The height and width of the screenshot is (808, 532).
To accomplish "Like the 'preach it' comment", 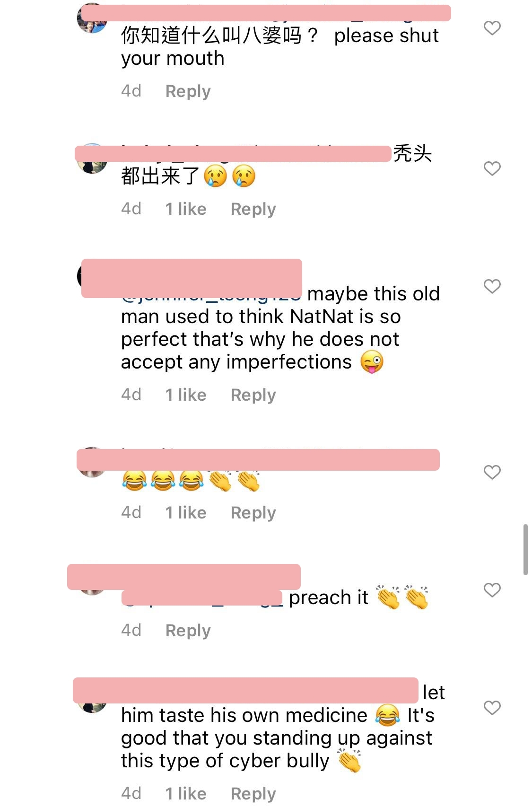I will tap(492, 590).
